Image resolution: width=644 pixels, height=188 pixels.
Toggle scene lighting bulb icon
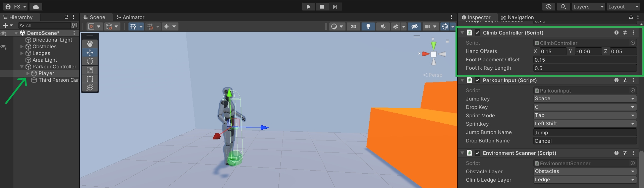pos(368,26)
